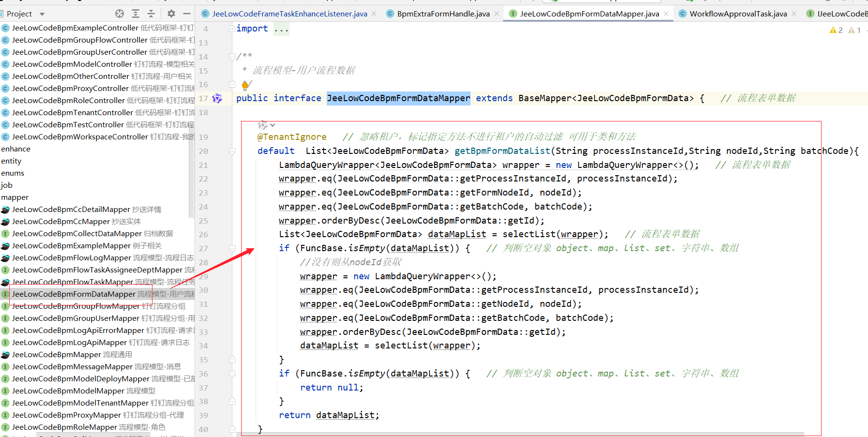Click the yellow lightbulb intention icon
The width and height of the screenshot is (868, 437).
tap(245, 86)
